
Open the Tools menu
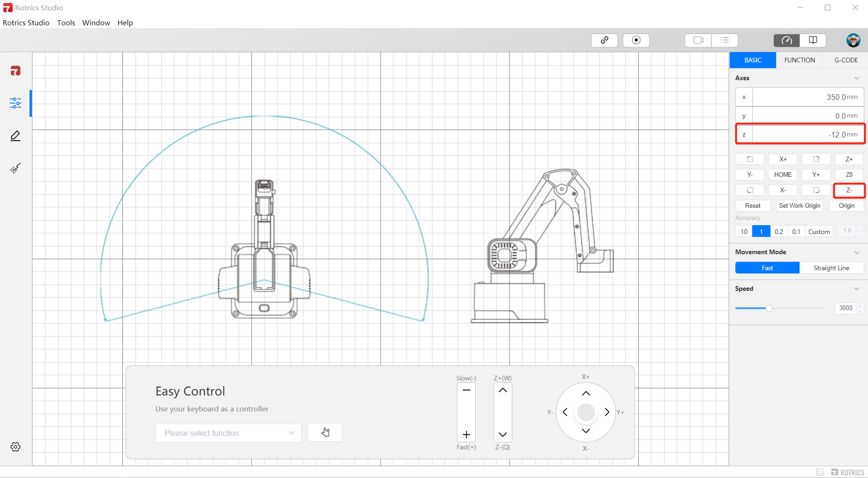66,23
